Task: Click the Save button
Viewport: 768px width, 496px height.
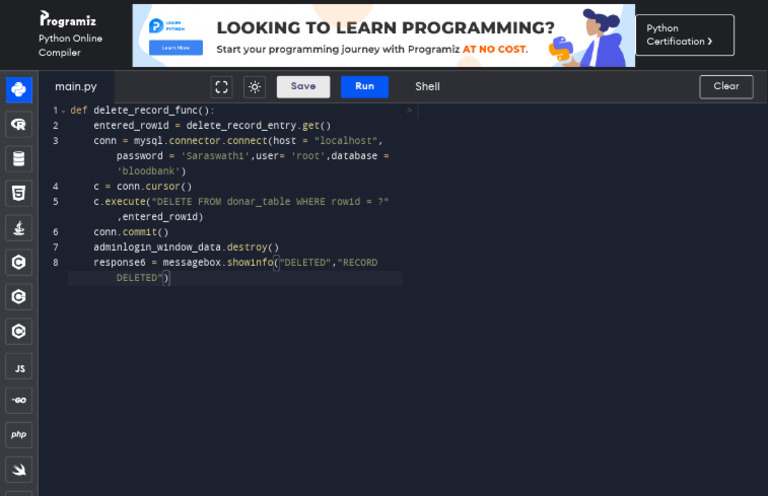Action: click(303, 87)
